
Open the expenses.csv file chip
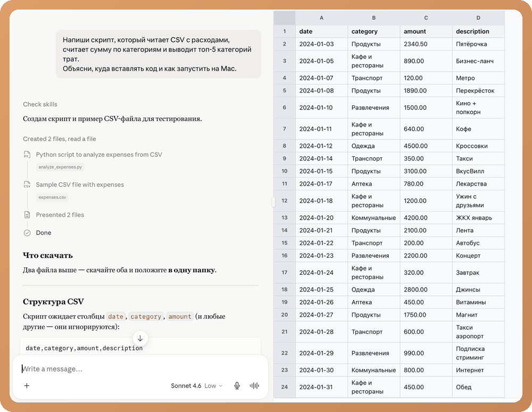pyautogui.click(x=52, y=197)
